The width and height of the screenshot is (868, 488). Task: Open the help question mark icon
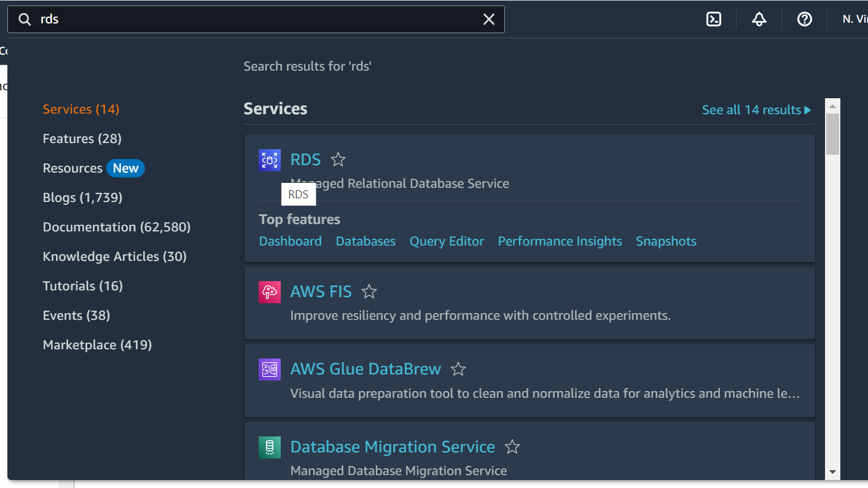coord(805,19)
